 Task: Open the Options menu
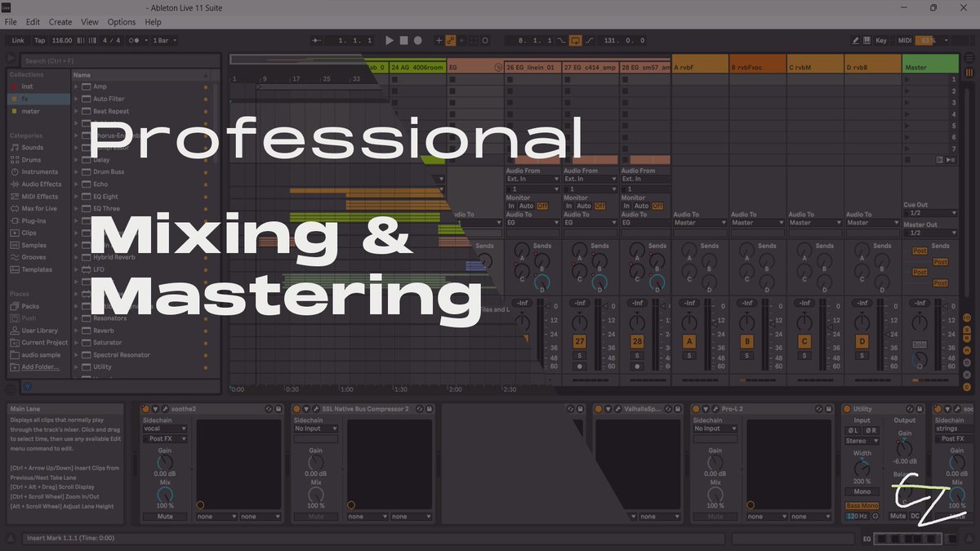click(122, 22)
